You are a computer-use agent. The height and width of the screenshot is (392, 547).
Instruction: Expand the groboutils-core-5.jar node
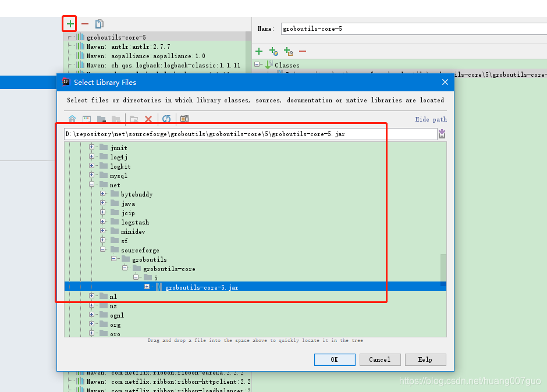[147, 286]
